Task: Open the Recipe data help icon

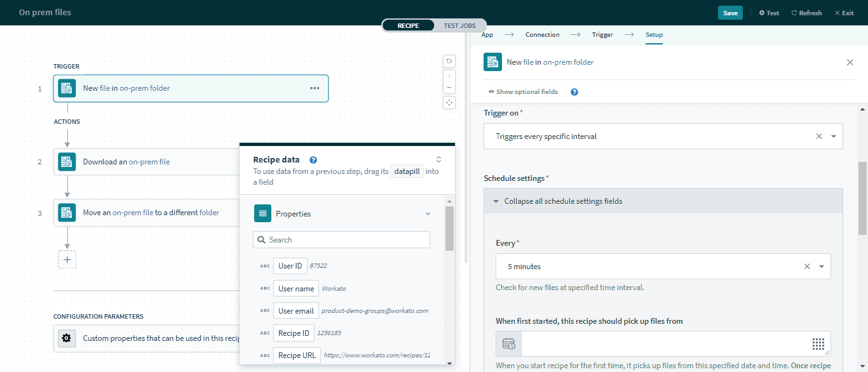Action: click(x=313, y=160)
